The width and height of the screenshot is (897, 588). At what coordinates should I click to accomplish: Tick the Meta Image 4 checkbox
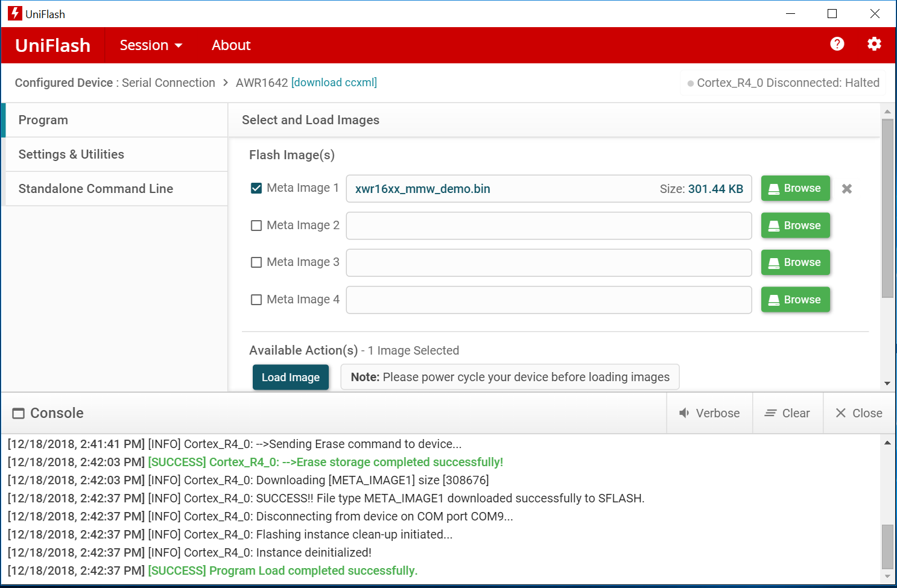(256, 300)
